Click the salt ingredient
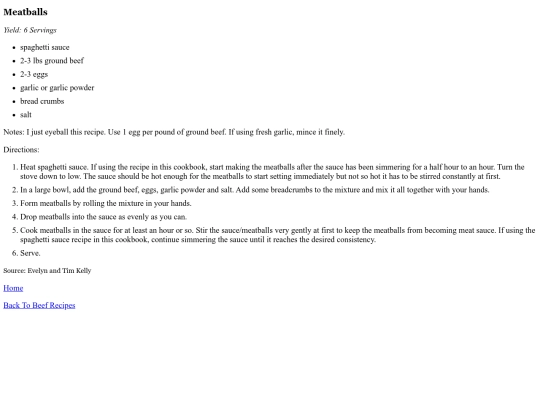This screenshot has width=540, height=405. point(26,115)
